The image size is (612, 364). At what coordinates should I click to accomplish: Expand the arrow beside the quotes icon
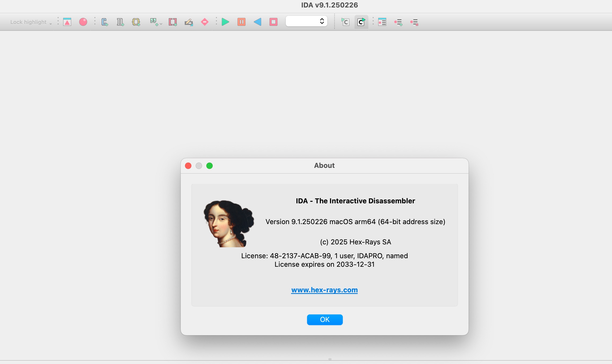[x=161, y=24]
